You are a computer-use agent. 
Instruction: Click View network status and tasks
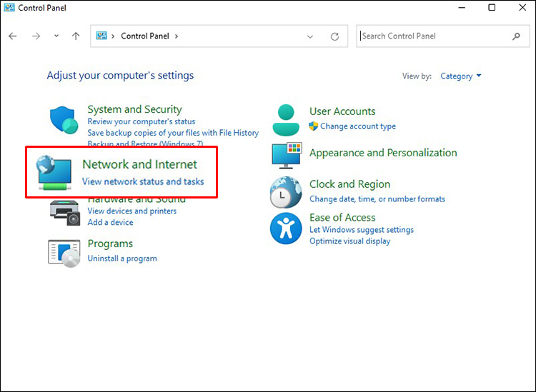pos(143,181)
